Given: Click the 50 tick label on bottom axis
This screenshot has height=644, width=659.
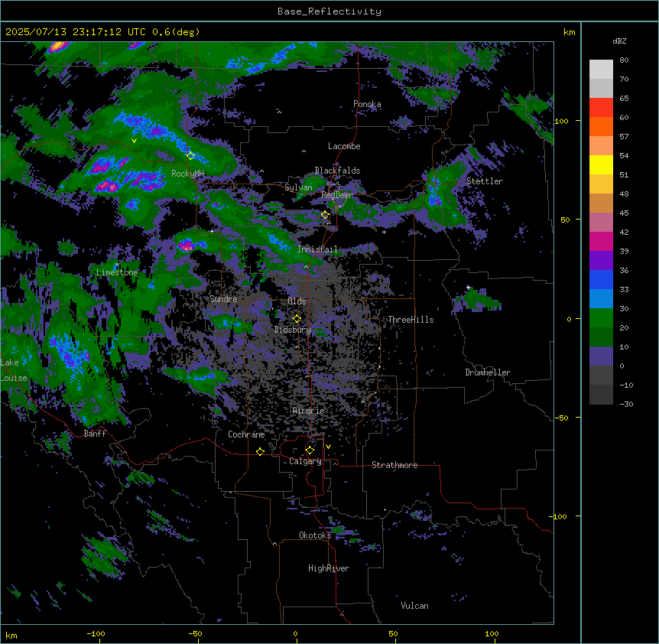Looking at the screenshot, I should pyautogui.click(x=393, y=633).
